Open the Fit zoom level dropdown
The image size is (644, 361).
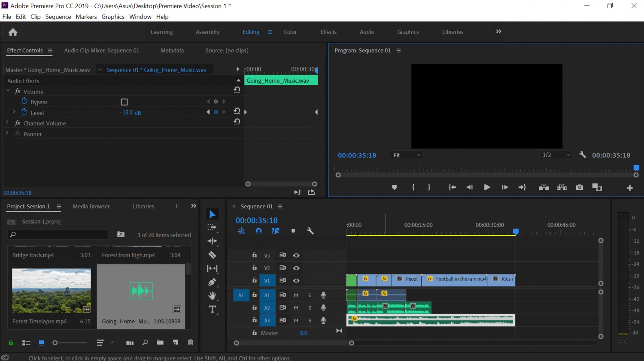(407, 155)
